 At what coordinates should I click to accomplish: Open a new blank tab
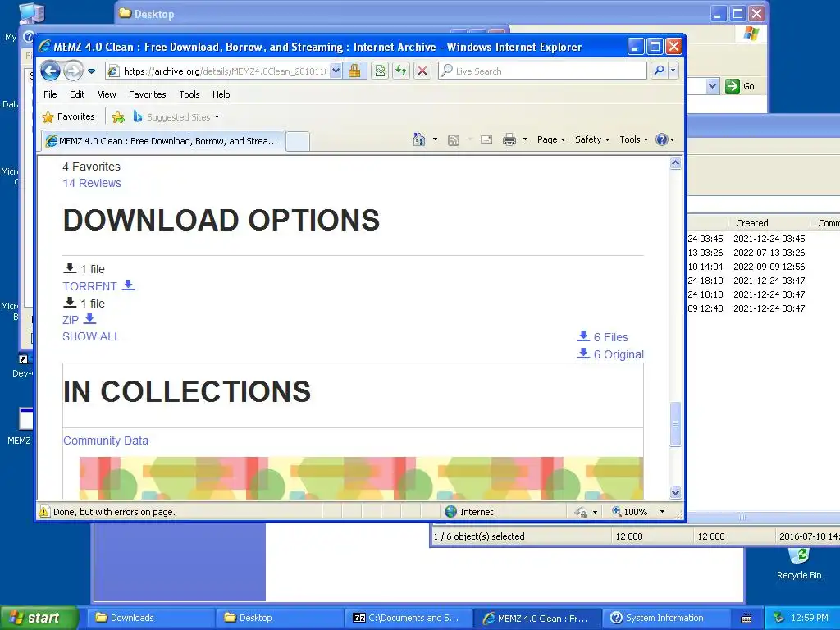pyautogui.click(x=297, y=141)
